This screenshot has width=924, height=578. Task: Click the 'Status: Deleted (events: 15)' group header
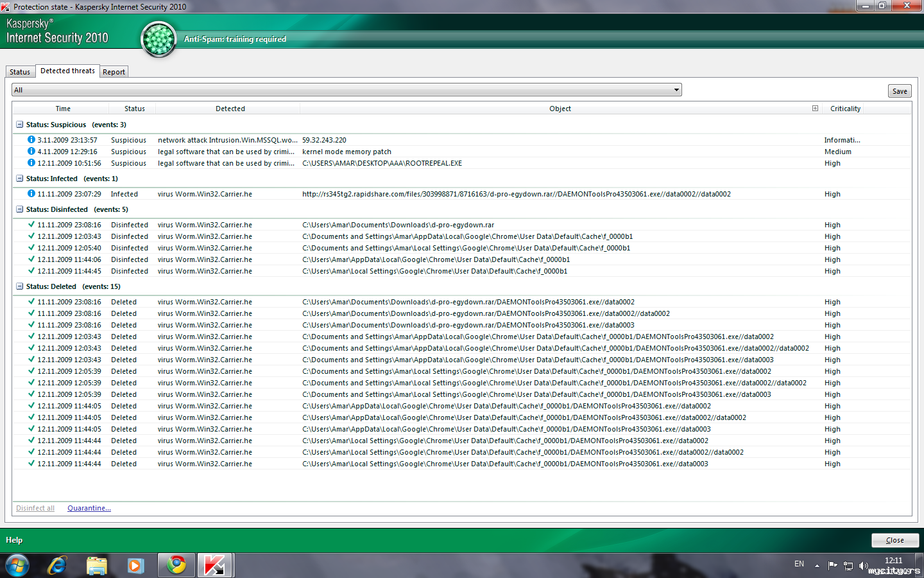click(x=73, y=286)
